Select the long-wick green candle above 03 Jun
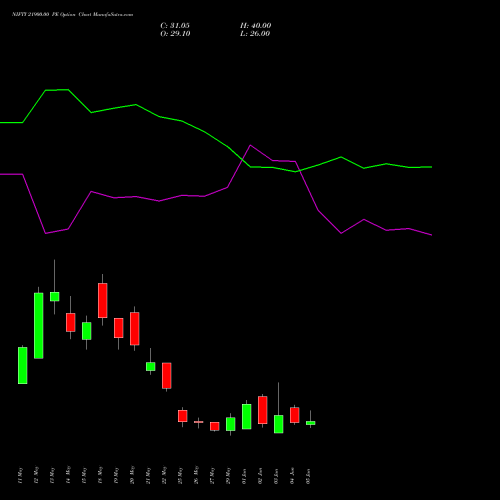Screen dimensions: 500x500 click(279, 424)
